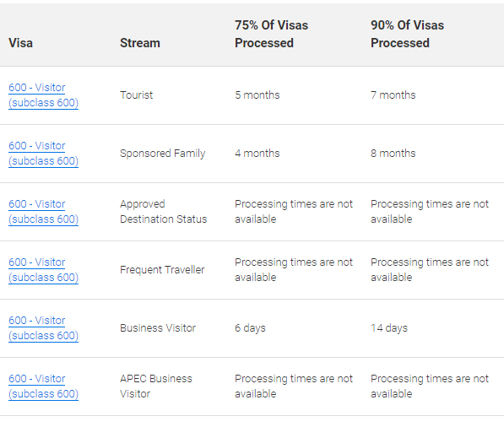The width and height of the screenshot is (504, 427).
Task: Click the 6 days Business Visitor cell
Action: pyautogui.click(x=250, y=328)
